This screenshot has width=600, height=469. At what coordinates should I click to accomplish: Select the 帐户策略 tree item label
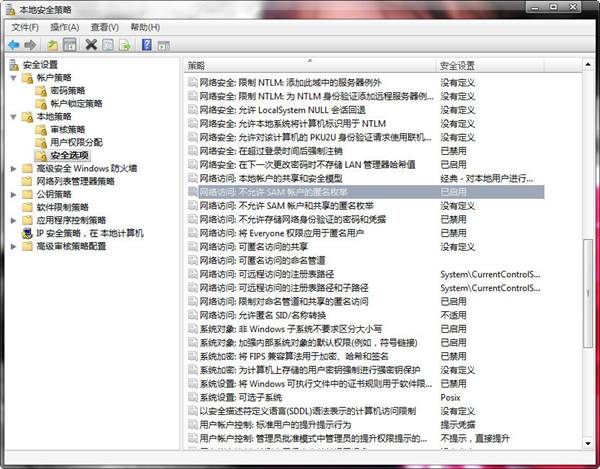[x=54, y=78]
